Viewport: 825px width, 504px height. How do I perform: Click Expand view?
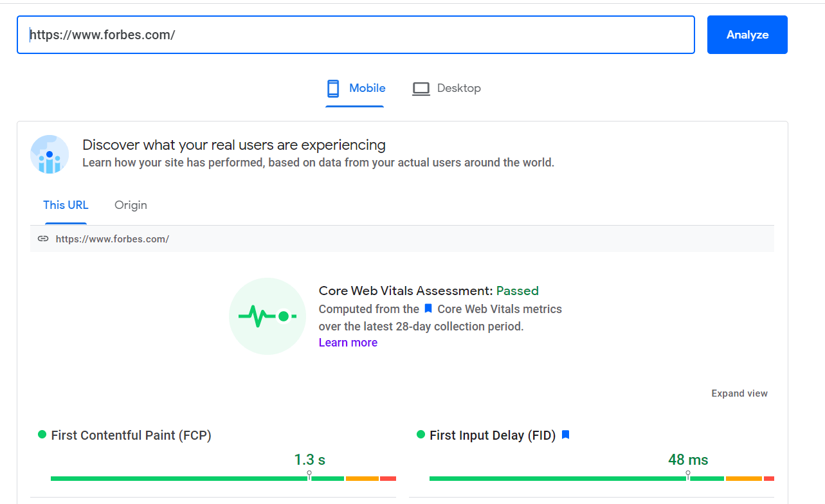pyautogui.click(x=739, y=393)
